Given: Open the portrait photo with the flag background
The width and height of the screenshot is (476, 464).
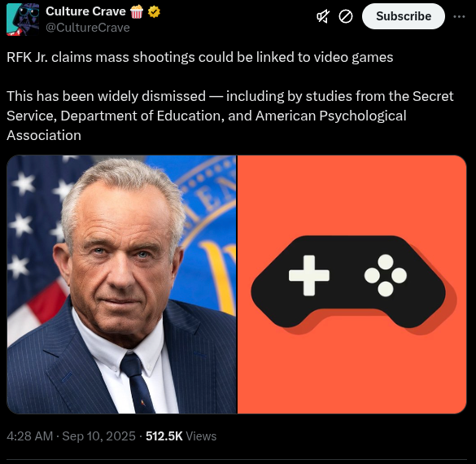Looking at the screenshot, I should pyautogui.click(x=122, y=285).
